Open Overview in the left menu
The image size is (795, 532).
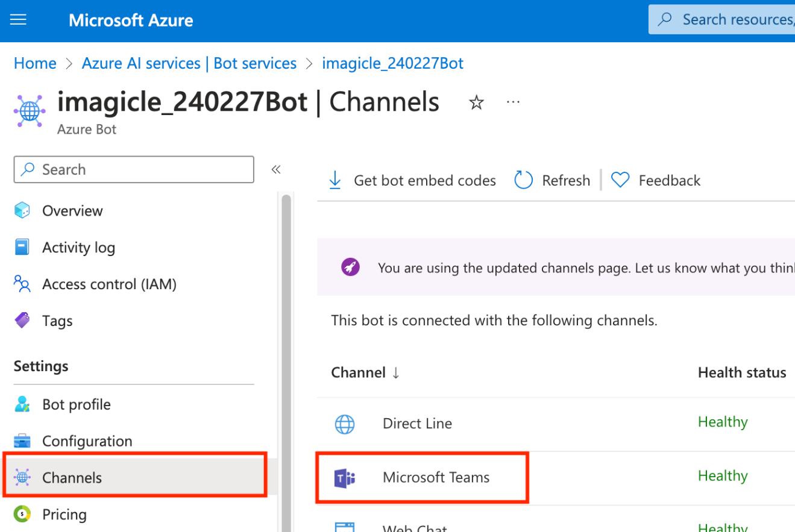[72, 211]
